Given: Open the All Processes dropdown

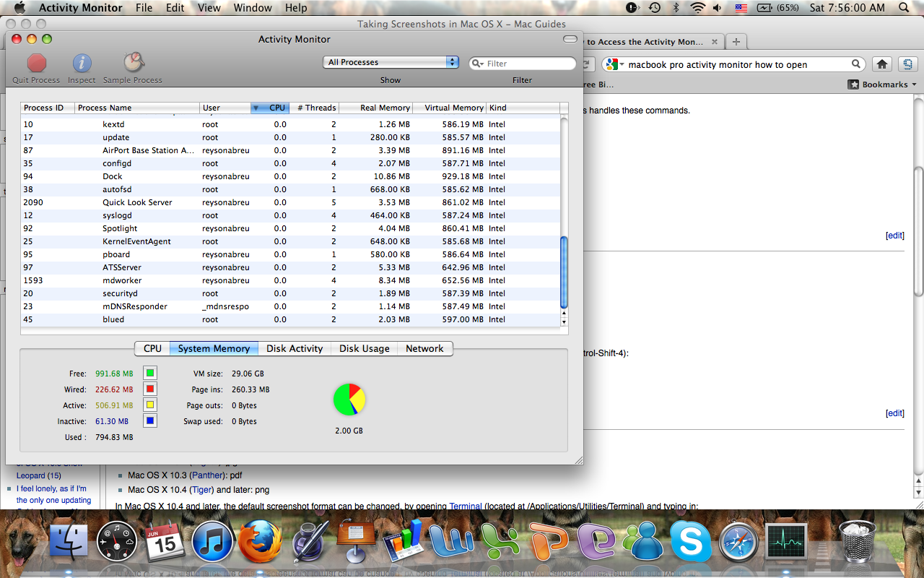Looking at the screenshot, I should pyautogui.click(x=391, y=62).
